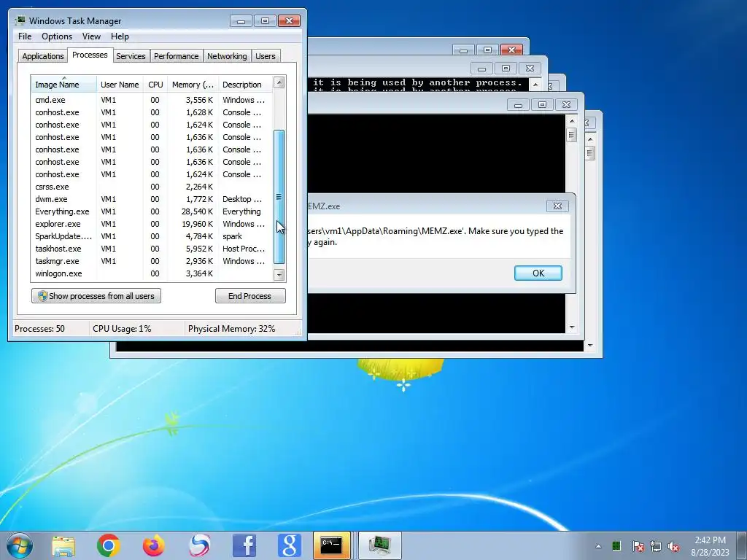The width and height of the screenshot is (747, 560).
Task: Select the csrss.exe process
Action: click(152, 187)
